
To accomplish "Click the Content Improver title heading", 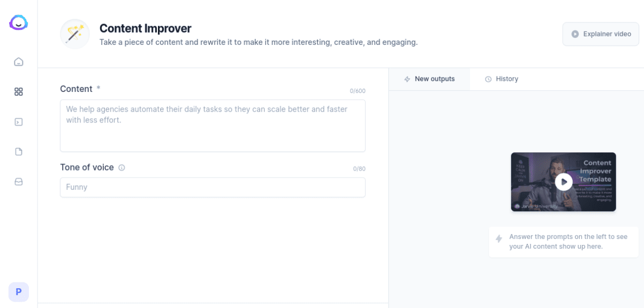I will (x=145, y=28).
